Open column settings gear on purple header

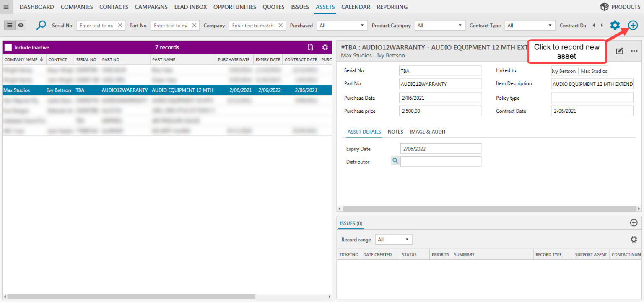click(x=325, y=47)
